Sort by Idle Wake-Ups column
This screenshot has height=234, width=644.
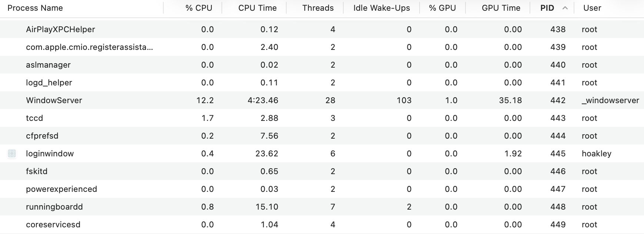coord(381,8)
